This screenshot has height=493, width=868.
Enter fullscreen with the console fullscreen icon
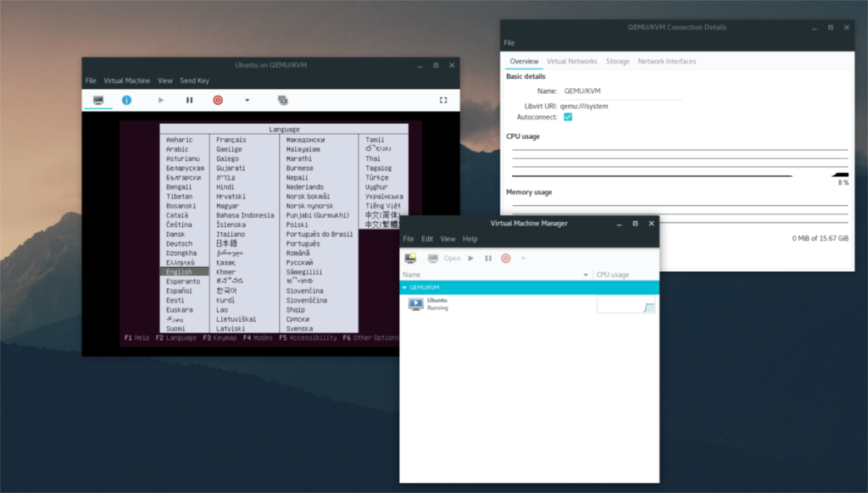[x=443, y=99]
